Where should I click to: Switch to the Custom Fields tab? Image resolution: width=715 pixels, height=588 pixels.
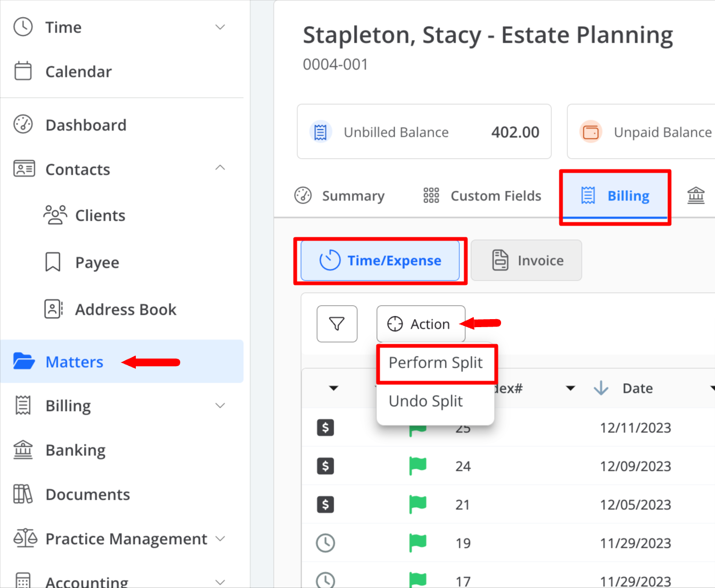pos(482,196)
